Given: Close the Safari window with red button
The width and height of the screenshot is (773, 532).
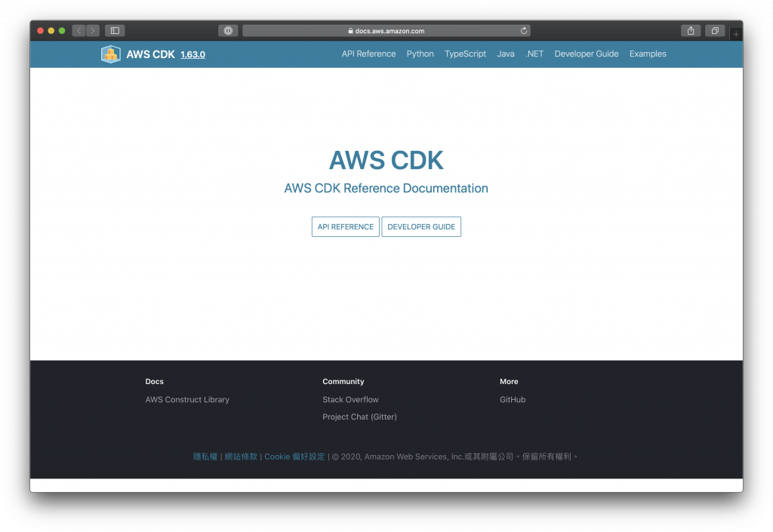Looking at the screenshot, I should (x=41, y=30).
